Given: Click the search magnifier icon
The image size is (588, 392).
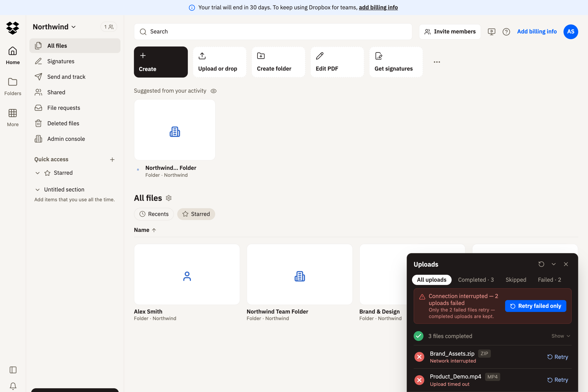Looking at the screenshot, I should (143, 32).
